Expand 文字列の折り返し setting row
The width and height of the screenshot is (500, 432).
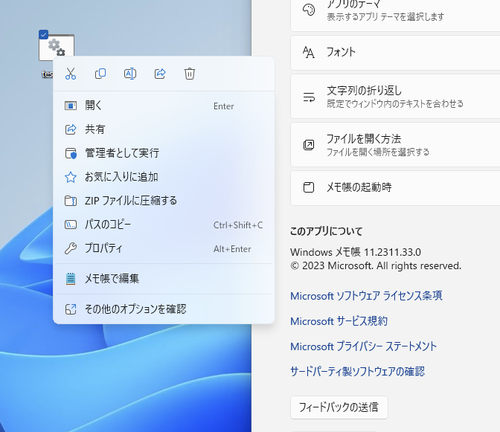pos(395,97)
